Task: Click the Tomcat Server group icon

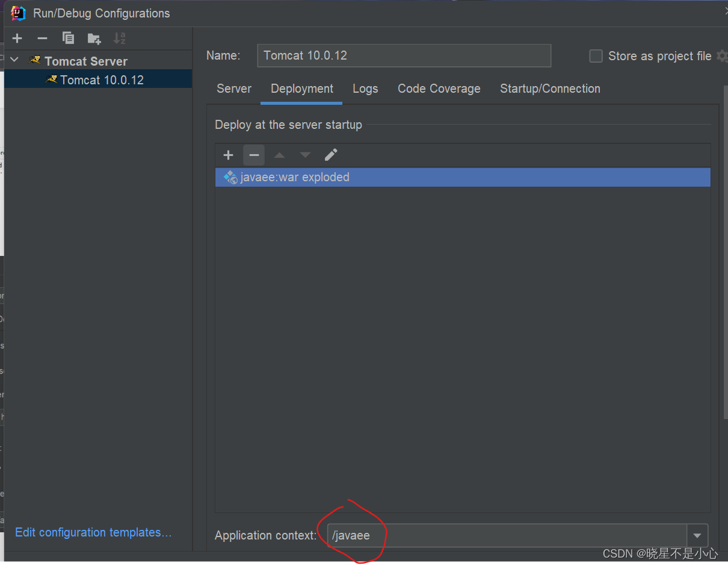Action: [35, 61]
